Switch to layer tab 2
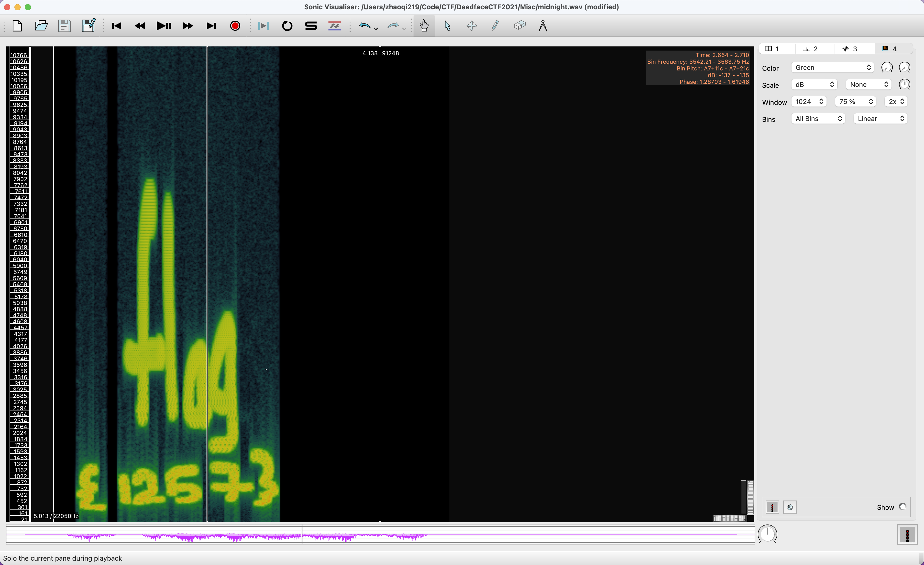This screenshot has width=924, height=565. pyautogui.click(x=814, y=49)
